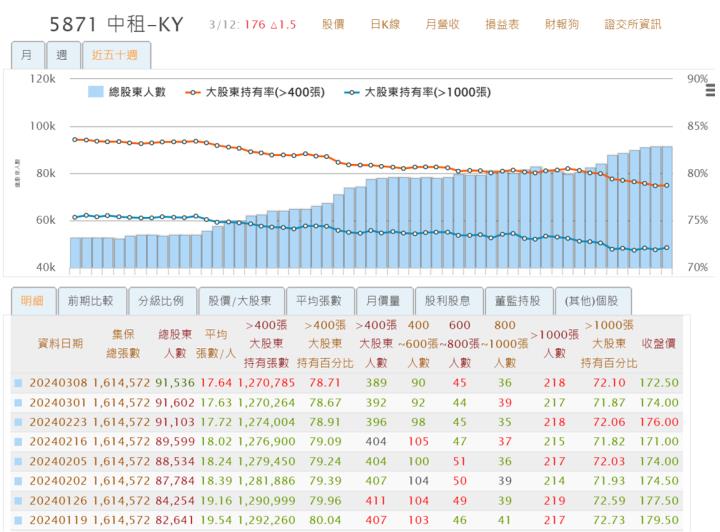Click the average shares value 19.16

click(216, 501)
